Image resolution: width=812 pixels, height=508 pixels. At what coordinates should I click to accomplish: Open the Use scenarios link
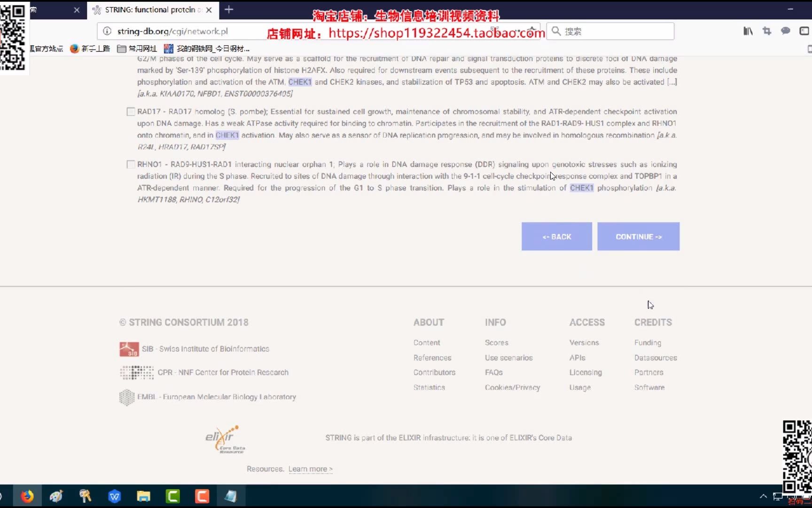(509, 358)
